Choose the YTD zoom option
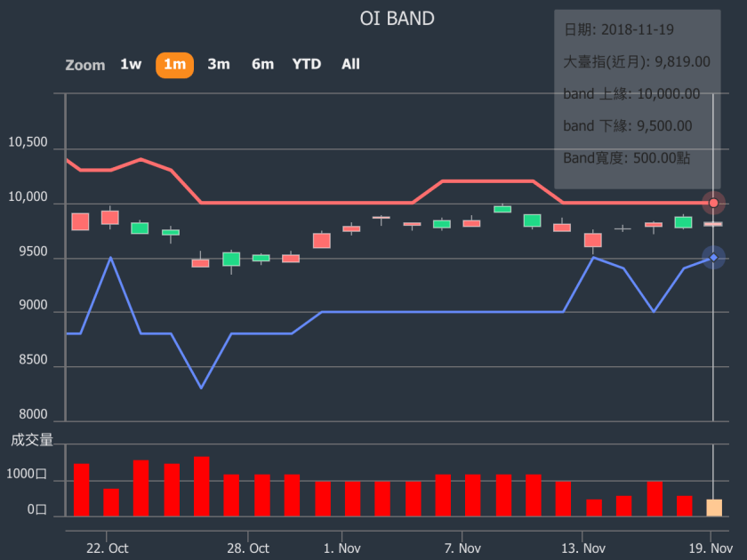The width and height of the screenshot is (747, 560). pyautogui.click(x=307, y=64)
